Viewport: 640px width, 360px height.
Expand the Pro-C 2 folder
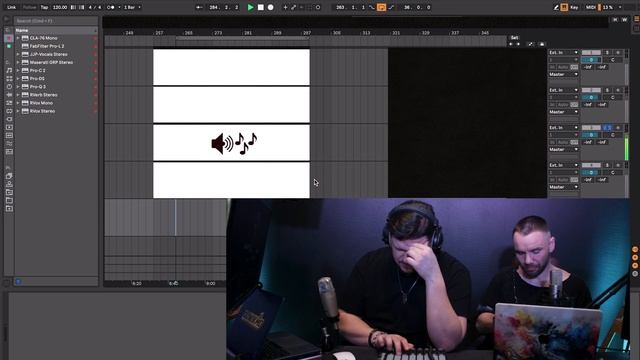coord(18,71)
